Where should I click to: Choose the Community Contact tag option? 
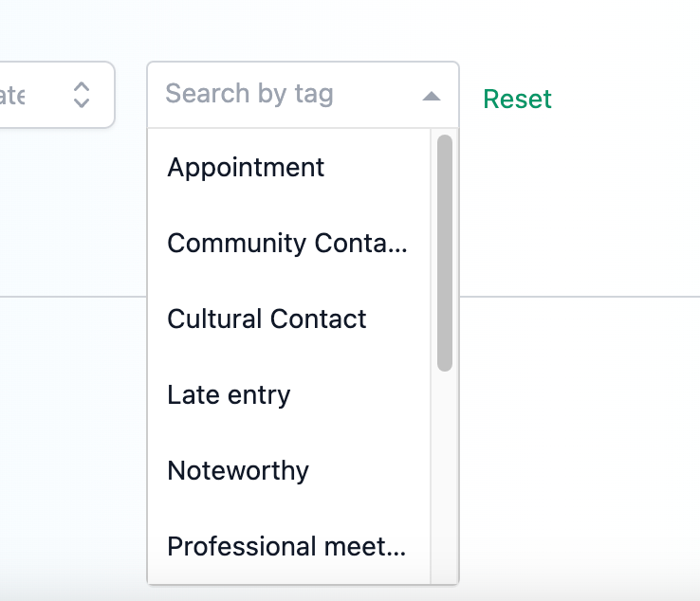tap(286, 244)
